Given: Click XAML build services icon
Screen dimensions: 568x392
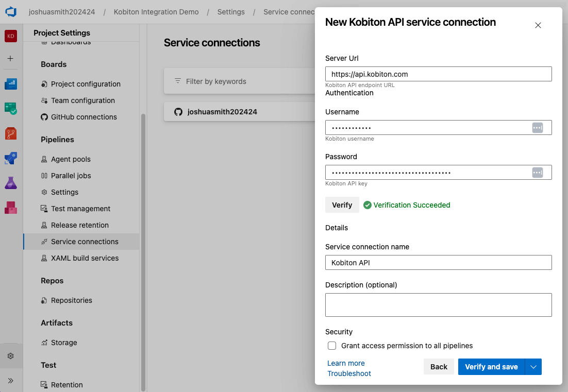Looking at the screenshot, I should click(x=44, y=258).
